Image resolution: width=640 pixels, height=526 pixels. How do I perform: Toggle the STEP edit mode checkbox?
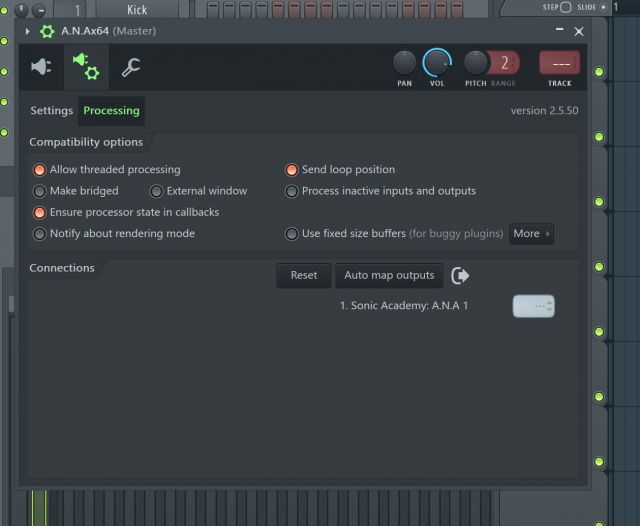(566, 7)
